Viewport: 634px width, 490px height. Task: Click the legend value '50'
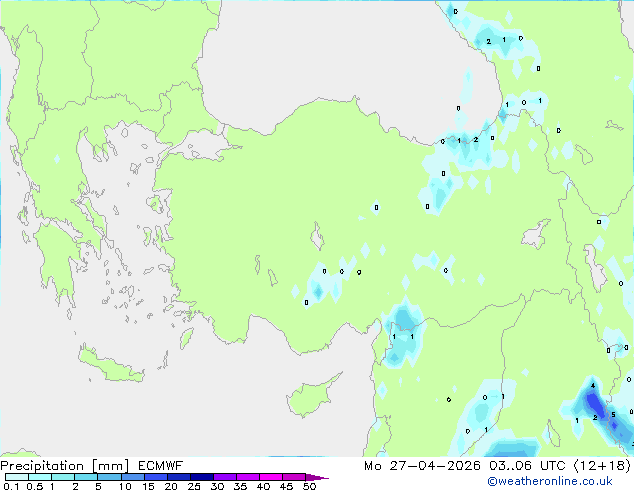click(309, 486)
